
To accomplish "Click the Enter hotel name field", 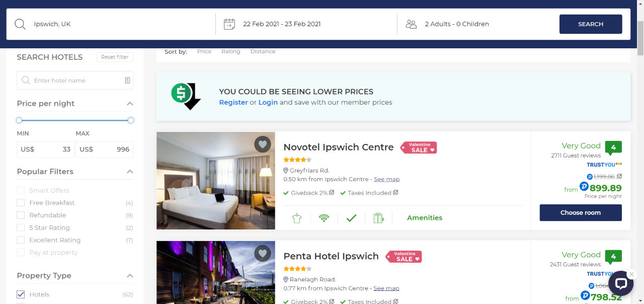I will click(x=75, y=81).
